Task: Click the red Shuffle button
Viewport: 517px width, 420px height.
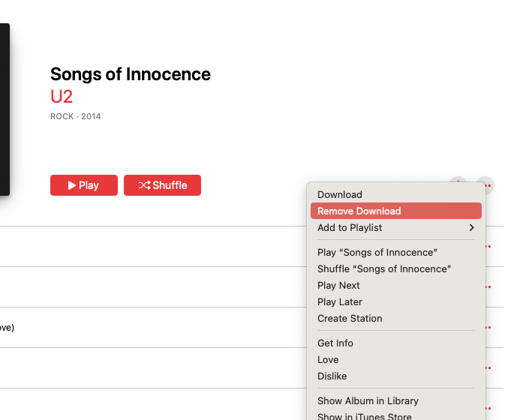Action: tap(162, 185)
